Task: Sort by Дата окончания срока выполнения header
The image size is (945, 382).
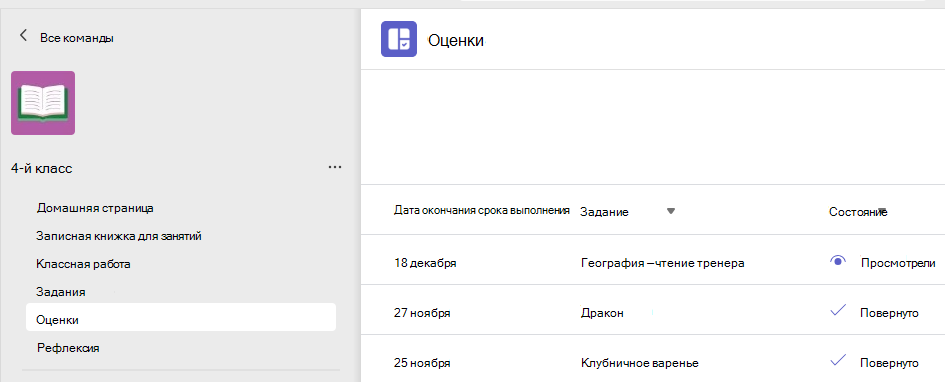Action: 482,211
